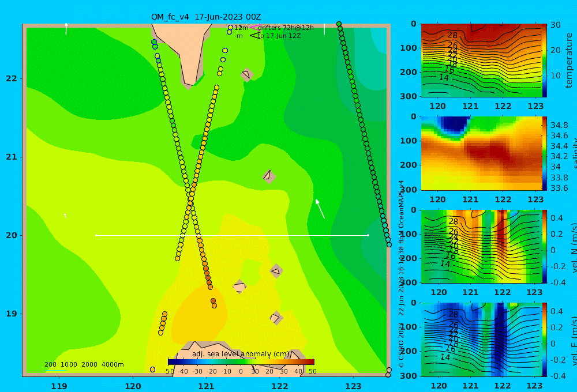This screenshot has width=577, height=392.
Task: Select the 'vel. N (m/s)' axis label
Action: coord(575,248)
